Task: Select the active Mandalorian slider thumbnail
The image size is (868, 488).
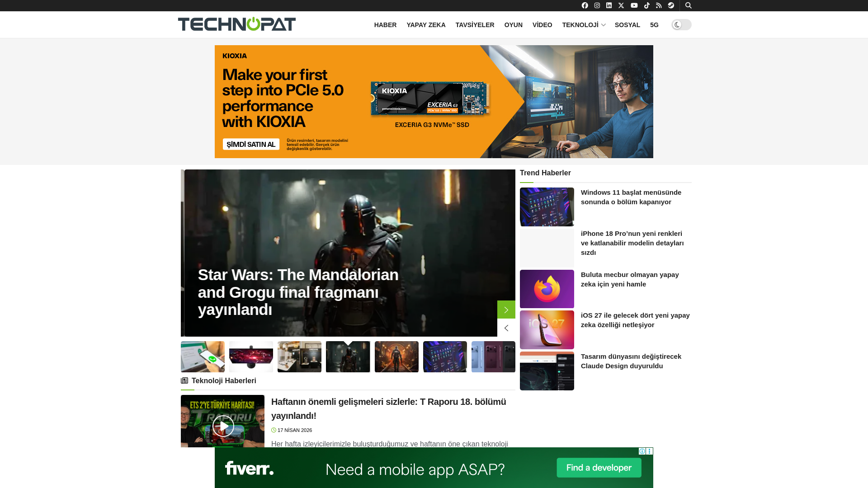Action: [348, 357]
